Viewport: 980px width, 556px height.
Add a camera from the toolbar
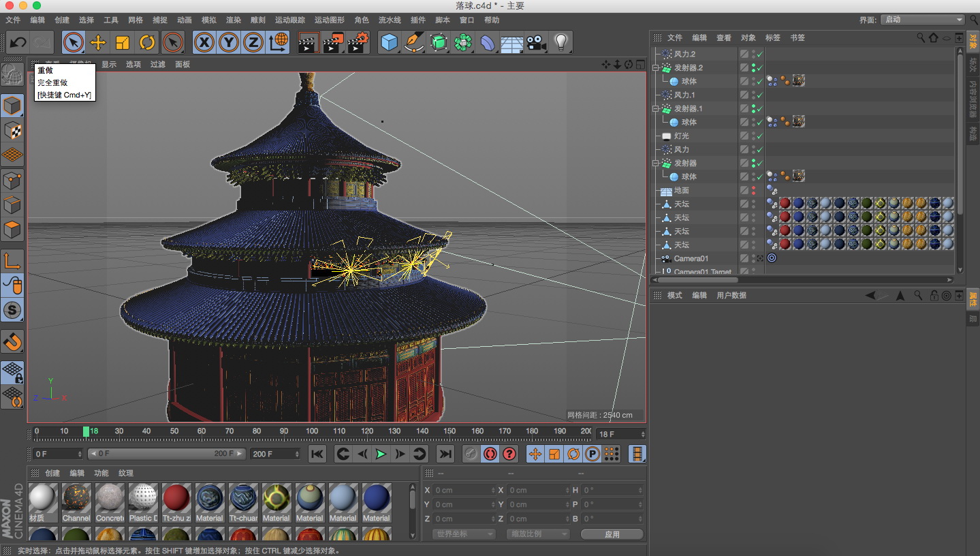(x=536, y=43)
